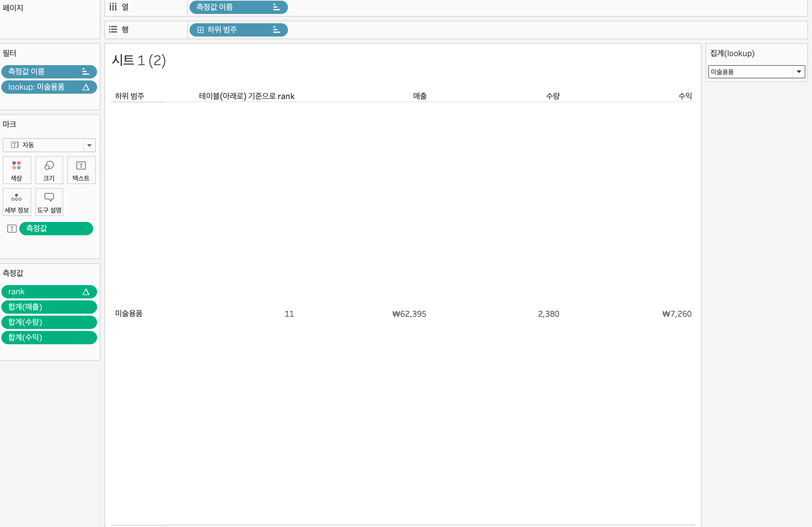Select the 합계(매출) measure pill
The height and width of the screenshot is (527, 812).
tap(49, 307)
